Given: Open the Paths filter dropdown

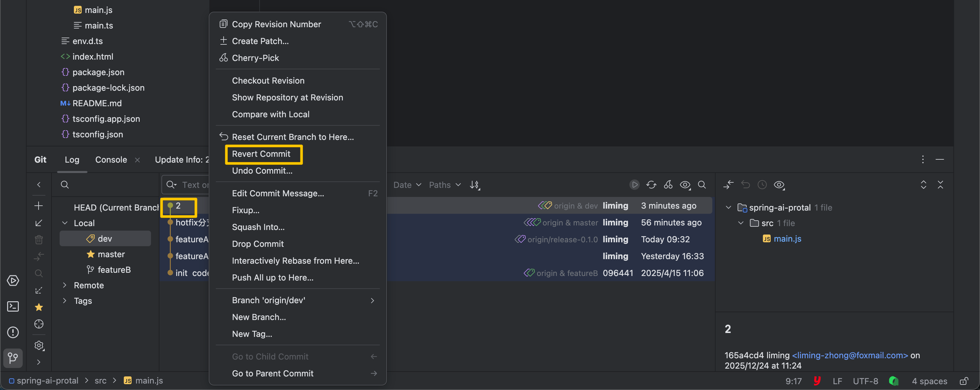Looking at the screenshot, I should [x=444, y=185].
